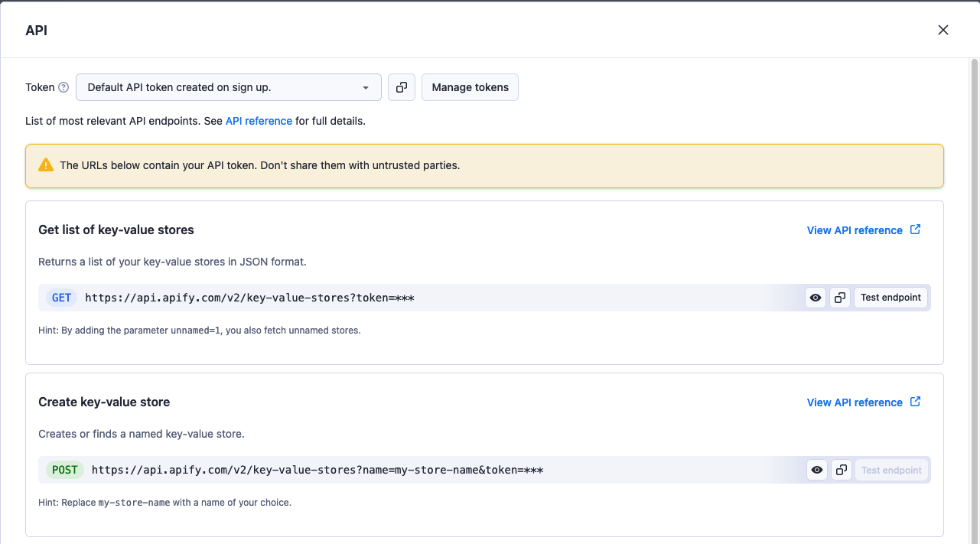This screenshot has height=544, width=980.
Task: Reveal the token in the POST endpoint URL
Action: 816,470
